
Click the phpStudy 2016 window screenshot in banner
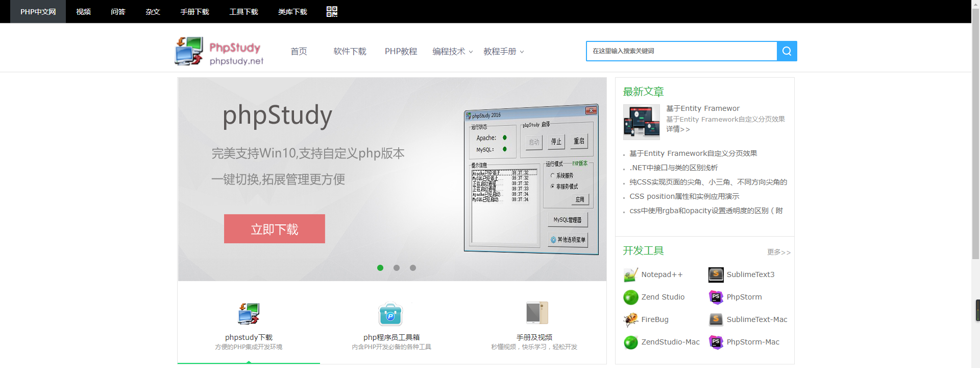[x=531, y=179]
